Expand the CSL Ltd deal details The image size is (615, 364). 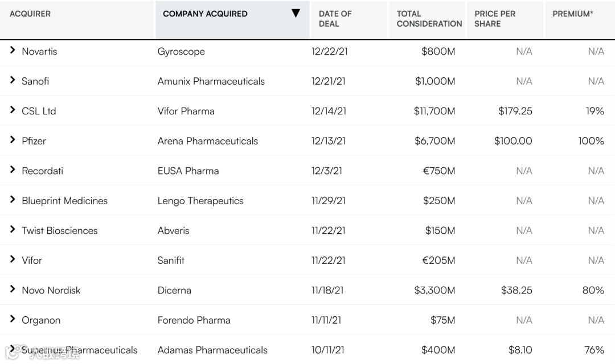pyautogui.click(x=13, y=110)
